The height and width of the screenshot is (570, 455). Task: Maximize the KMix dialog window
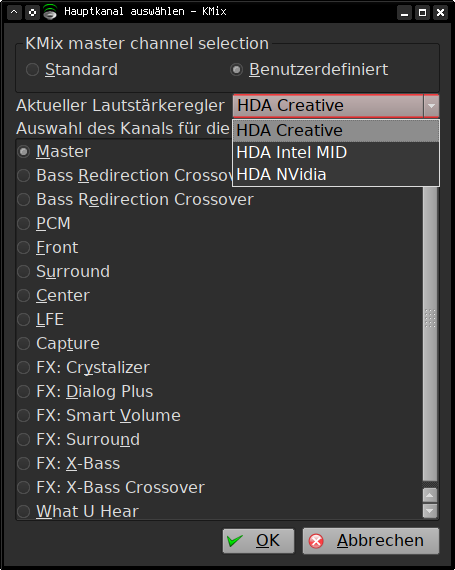click(x=422, y=12)
